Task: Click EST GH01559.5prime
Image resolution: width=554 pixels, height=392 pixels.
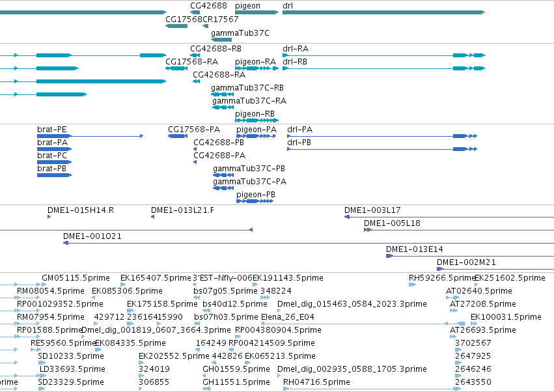Action: pos(236,370)
